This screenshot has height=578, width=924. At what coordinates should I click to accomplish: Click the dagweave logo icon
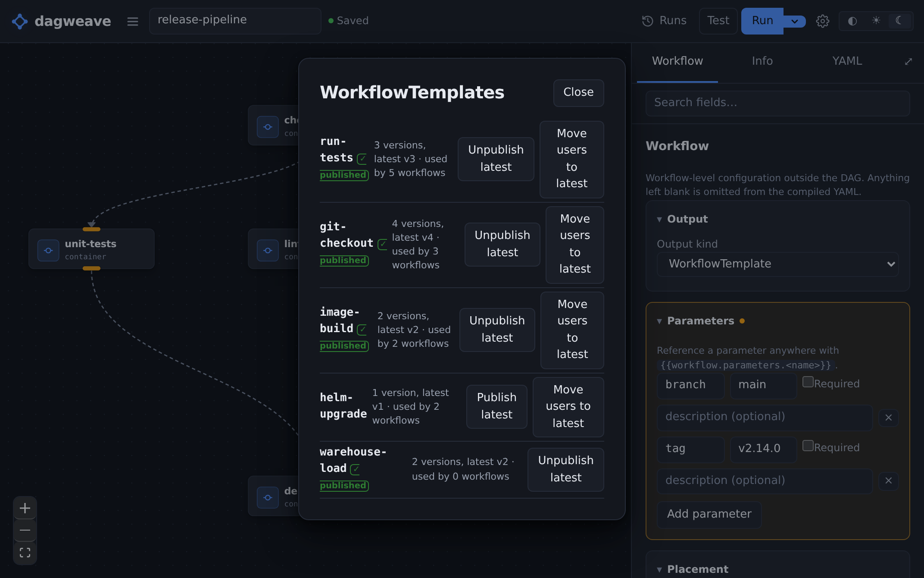pyautogui.click(x=19, y=21)
